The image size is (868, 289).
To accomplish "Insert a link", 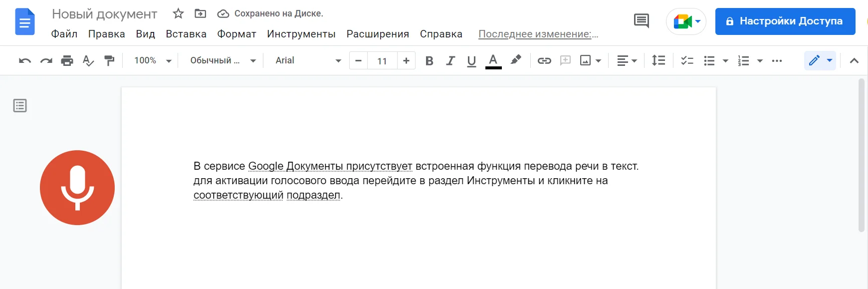I will [x=544, y=61].
